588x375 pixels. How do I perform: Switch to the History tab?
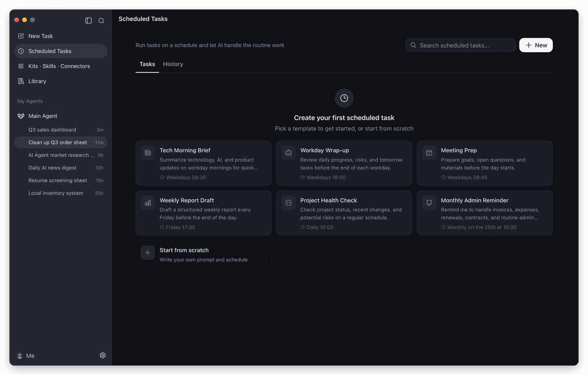click(173, 64)
